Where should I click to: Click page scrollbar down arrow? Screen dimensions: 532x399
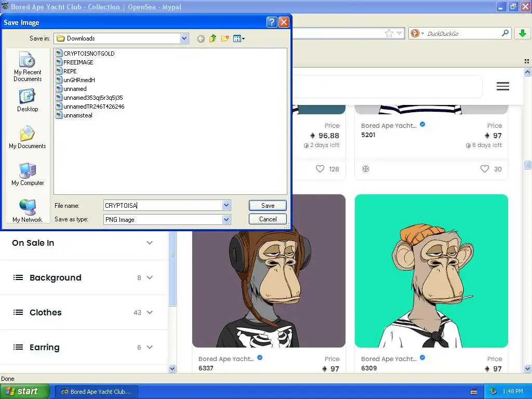pyautogui.click(x=527, y=369)
